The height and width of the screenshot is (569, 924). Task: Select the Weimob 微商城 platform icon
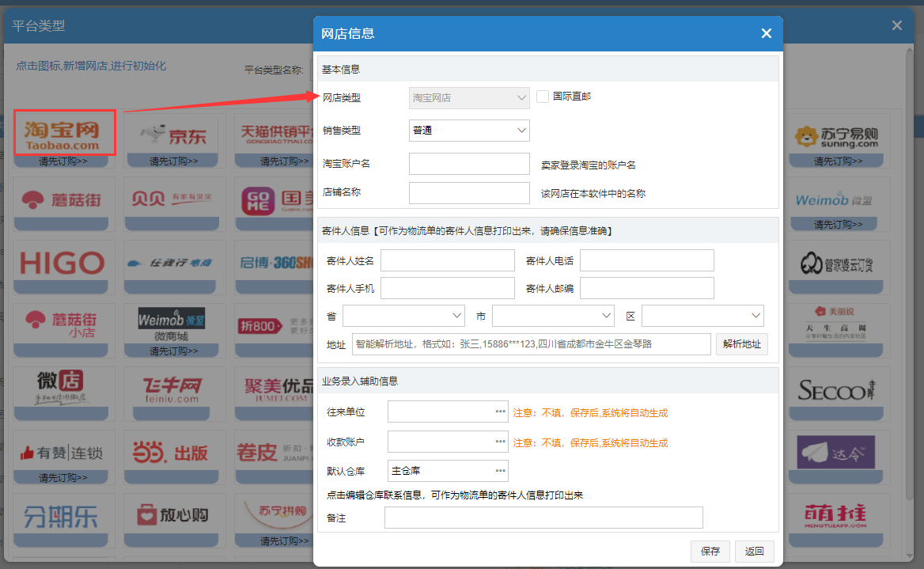point(172,325)
